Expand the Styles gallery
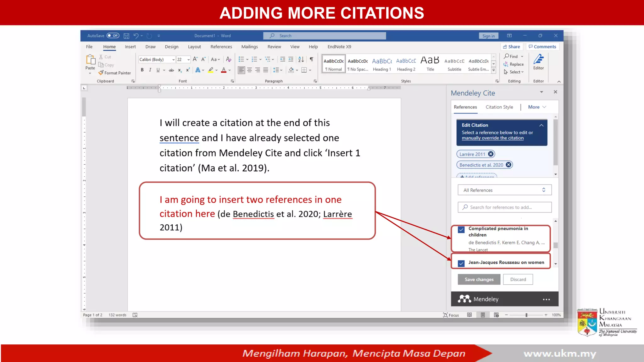This screenshot has height=362, width=644. pos(493,71)
